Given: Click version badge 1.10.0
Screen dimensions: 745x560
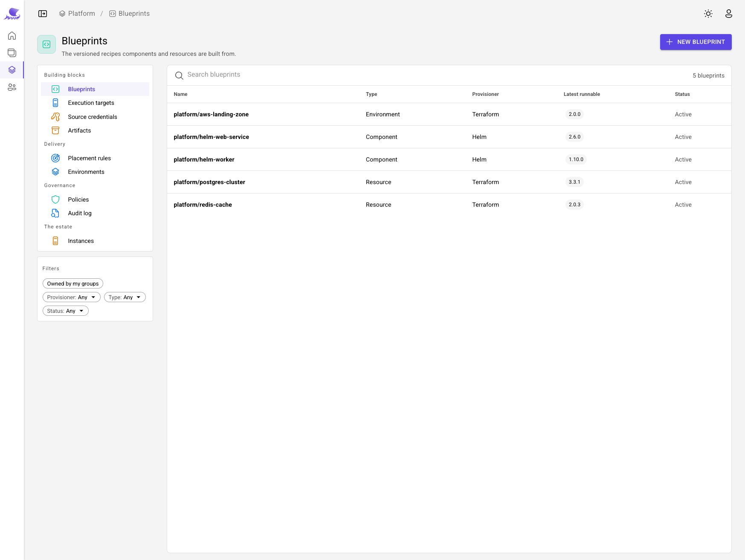Looking at the screenshot, I should [x=576, y=159].
